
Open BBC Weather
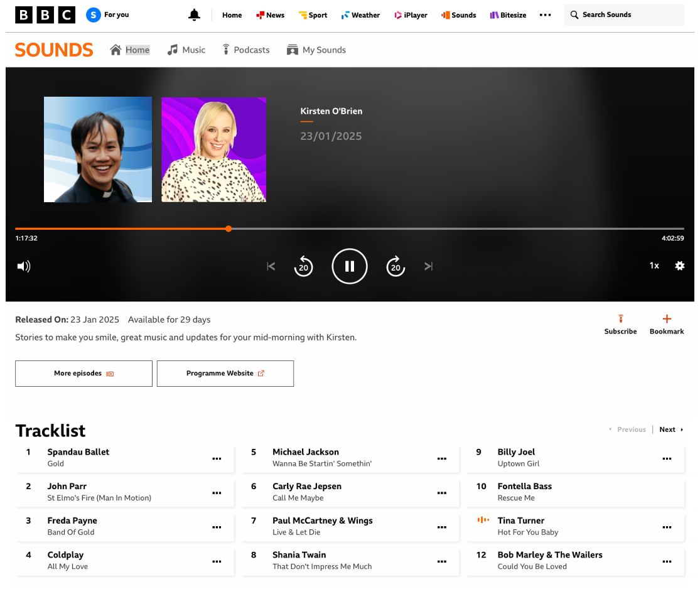[360, 14]
